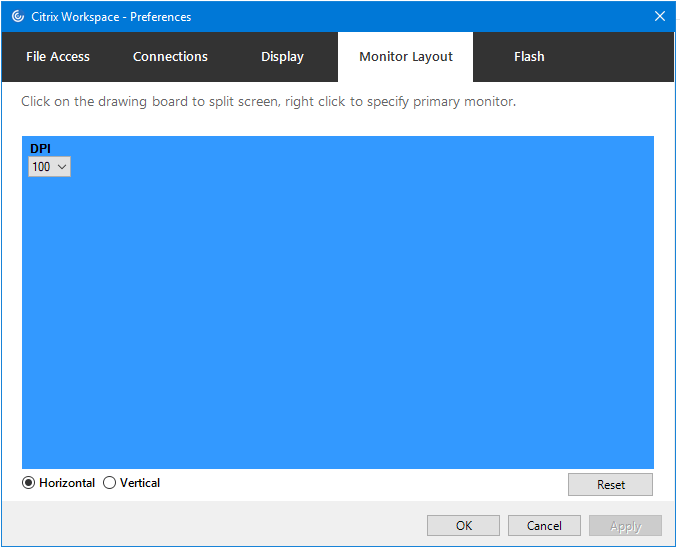
Task: Switch to the File Access tab
Action: pyautogui.click(x=58, y=57)
